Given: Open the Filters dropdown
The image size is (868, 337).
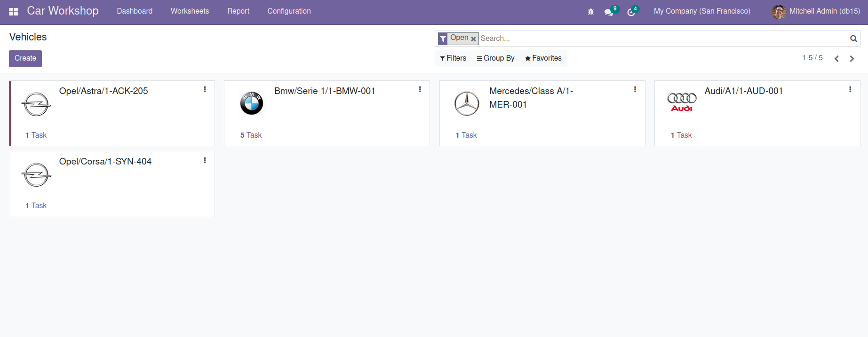Looking at the screenshot, I should point(453,58).
